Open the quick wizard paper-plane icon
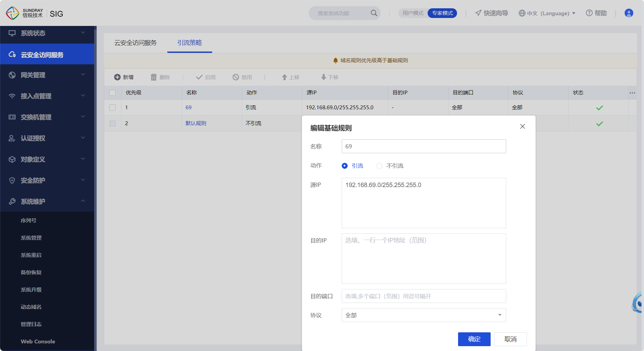 click(478, 13)
